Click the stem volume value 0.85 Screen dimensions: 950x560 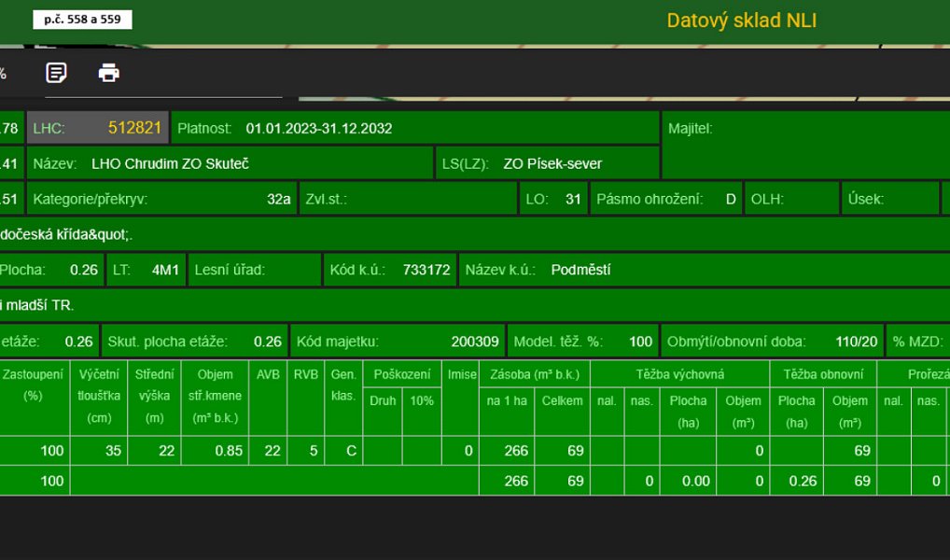tap(229, 451)
